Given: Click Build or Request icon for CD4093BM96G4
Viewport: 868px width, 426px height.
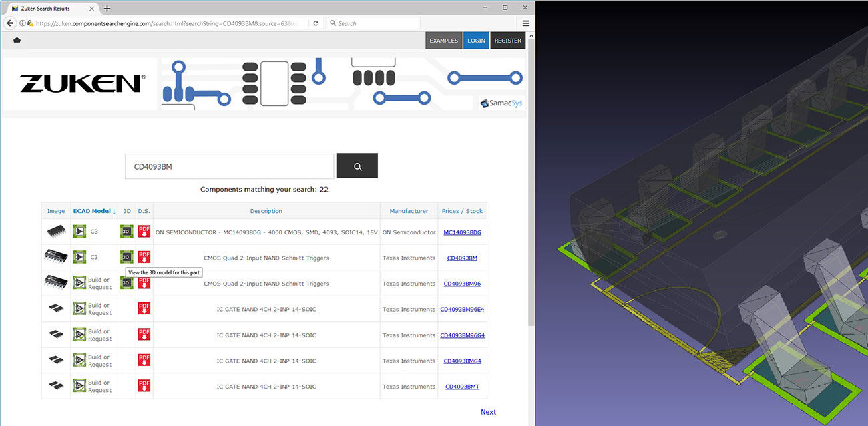Looking at the screenshot, I should [79, 335].
